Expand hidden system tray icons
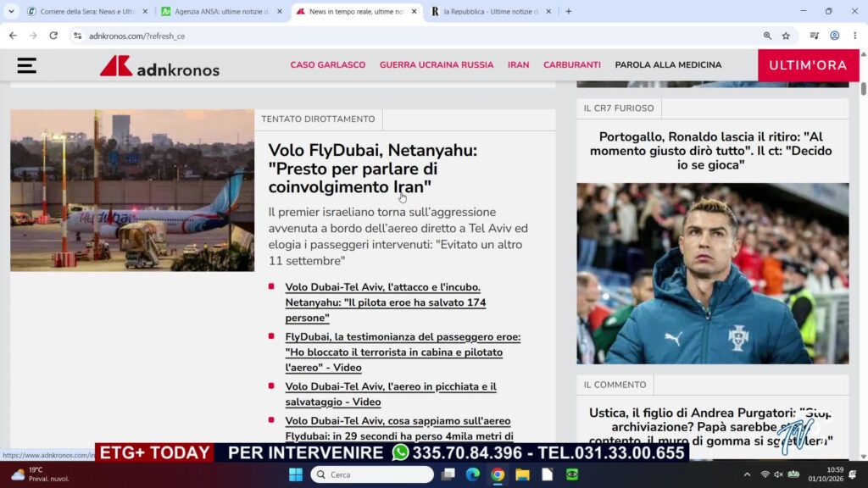 [747, 474]
